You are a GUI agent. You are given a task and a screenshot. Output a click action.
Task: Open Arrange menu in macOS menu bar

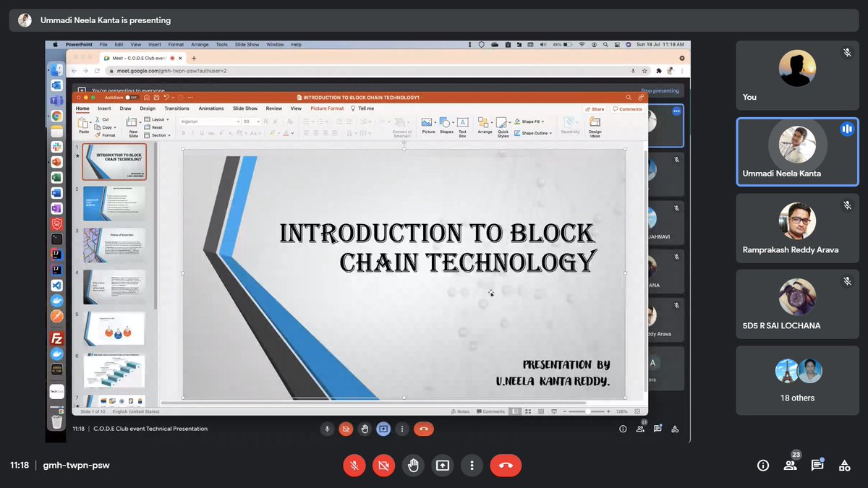(200, 45)
